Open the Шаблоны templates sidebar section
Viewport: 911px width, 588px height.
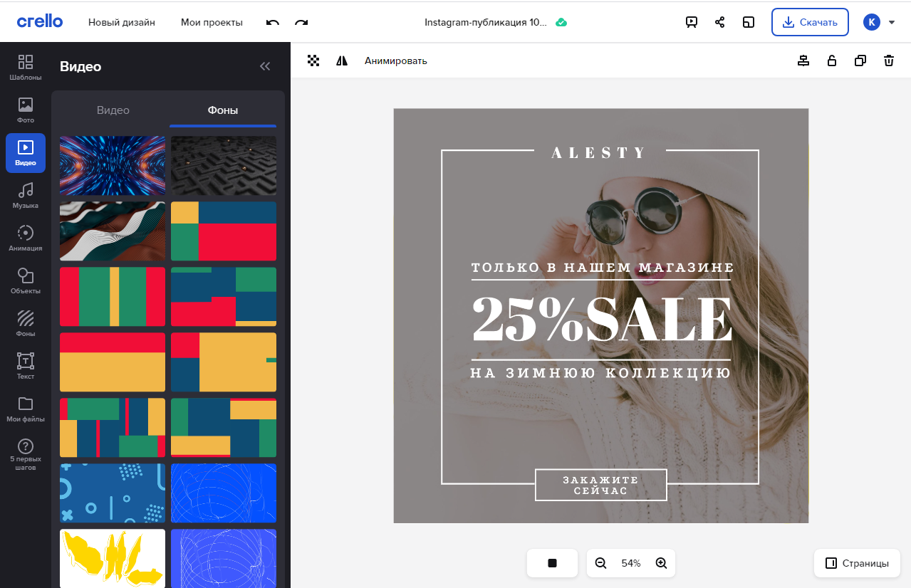(x=26, y=67)
